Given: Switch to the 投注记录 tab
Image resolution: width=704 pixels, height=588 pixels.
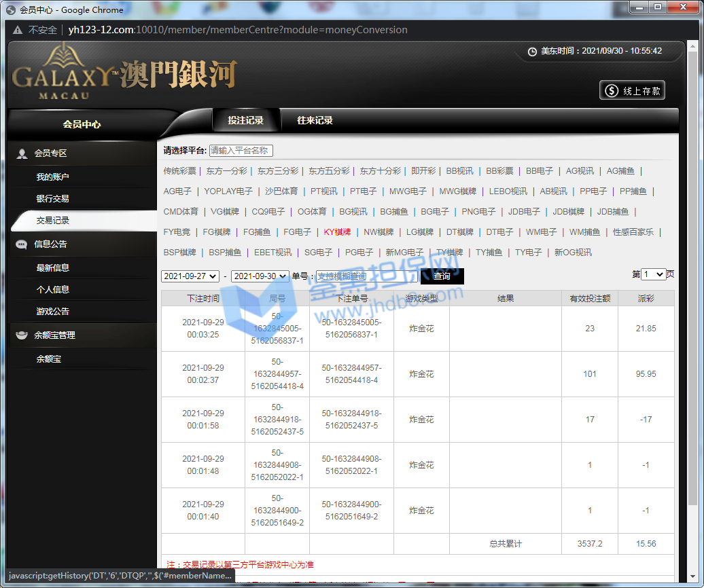Looking at the screenshot, I should point(245,121).
